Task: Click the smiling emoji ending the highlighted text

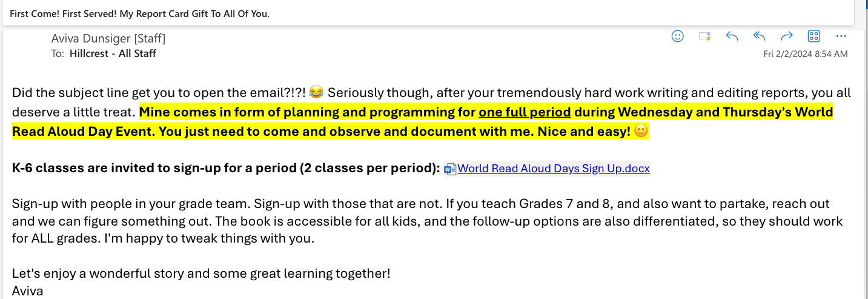Action: pos(641,131)
